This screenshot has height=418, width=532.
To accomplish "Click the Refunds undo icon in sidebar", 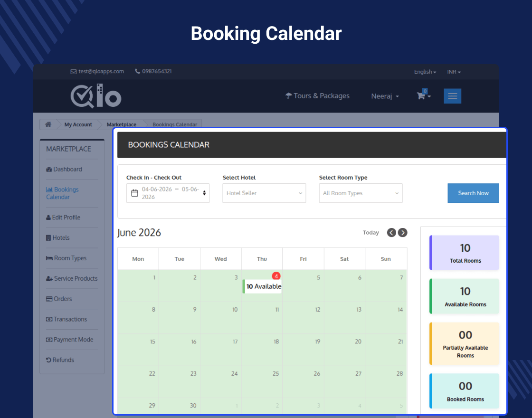I will pos(48,360).
